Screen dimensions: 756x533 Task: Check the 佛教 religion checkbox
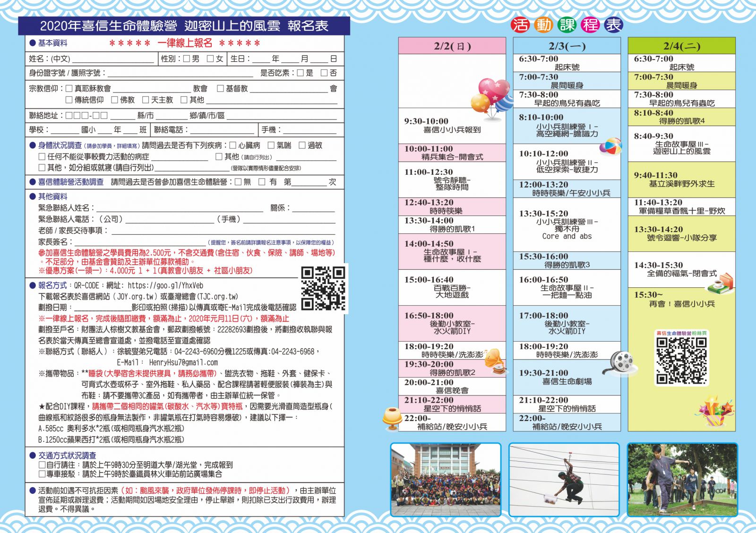(x=115, y=100)
